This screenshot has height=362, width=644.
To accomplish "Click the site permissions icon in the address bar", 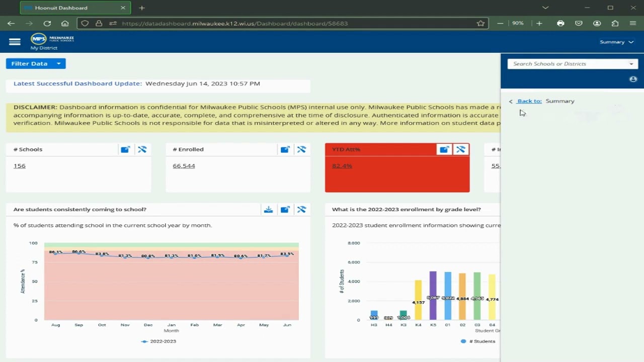I will (x=113, y=24).
